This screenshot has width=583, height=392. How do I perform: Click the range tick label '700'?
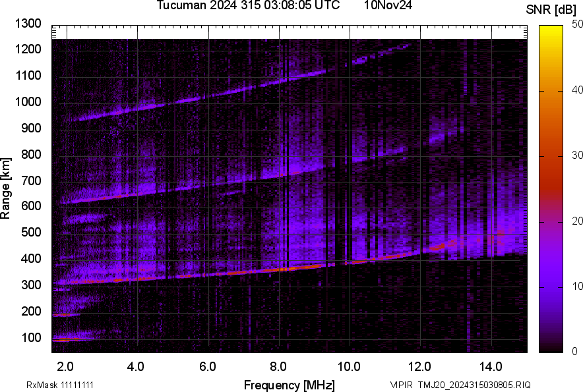(x=31, y=181)
